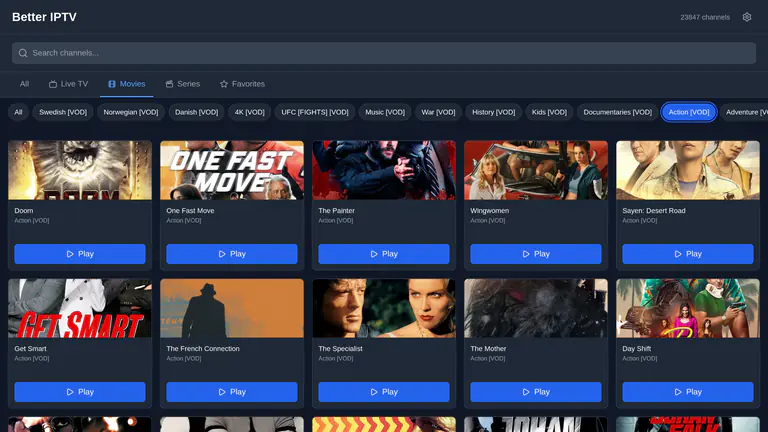Pick the Kids [VOD] category chip
Screen dimensions: 768x432
tap(549, 112)
